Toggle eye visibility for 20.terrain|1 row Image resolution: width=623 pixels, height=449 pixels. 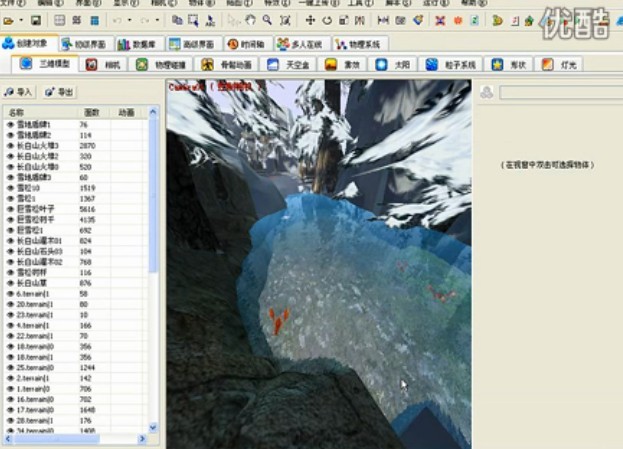(11, 304)
